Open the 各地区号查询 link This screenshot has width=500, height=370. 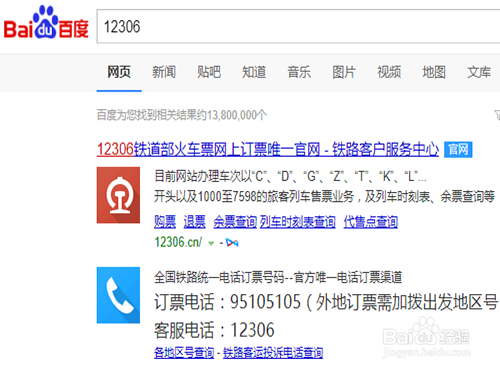pyautogui.click(x=184, y=352)
